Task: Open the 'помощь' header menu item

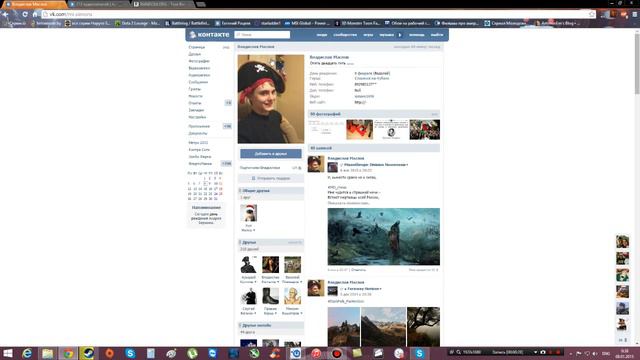Action: tap(416, 35)
